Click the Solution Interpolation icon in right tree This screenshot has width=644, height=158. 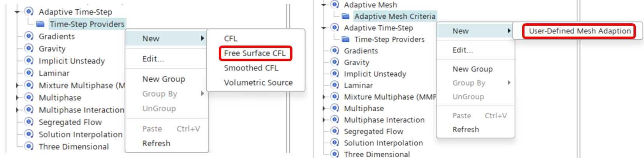(335, 143)
